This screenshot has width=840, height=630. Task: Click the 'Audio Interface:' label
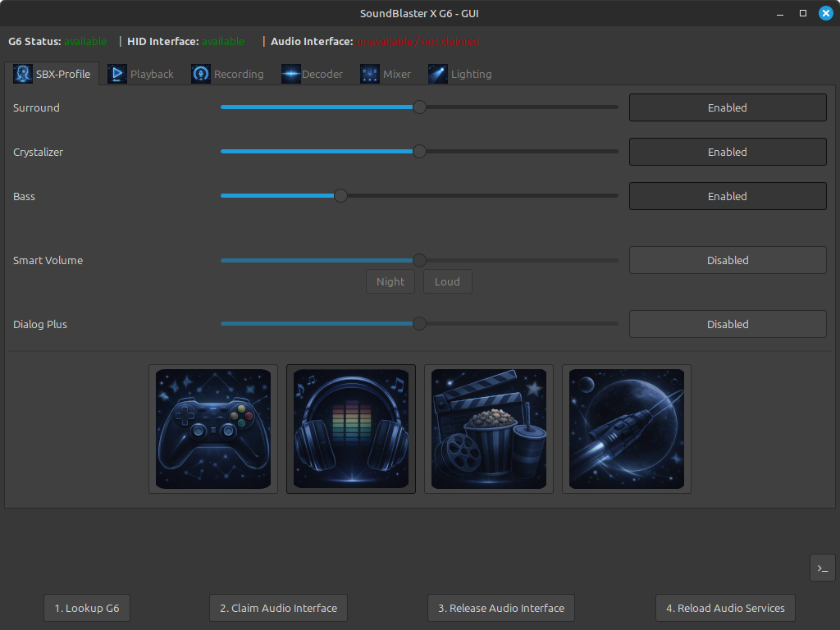click(312, 41)
